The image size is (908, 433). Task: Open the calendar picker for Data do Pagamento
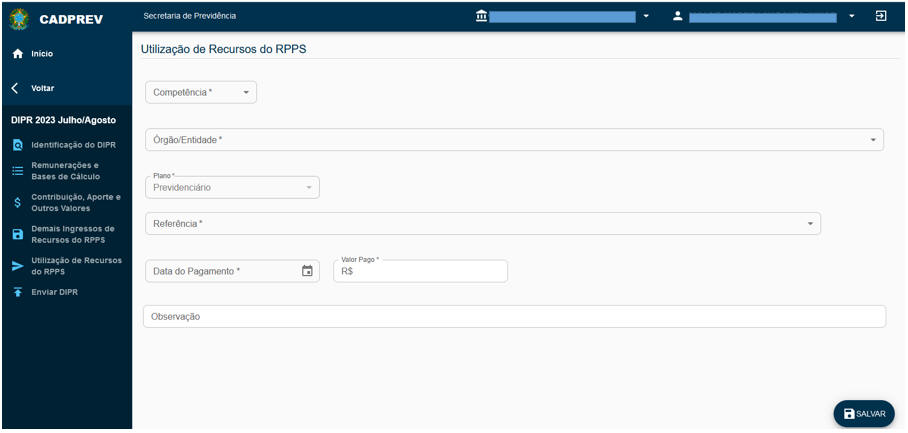307,271
